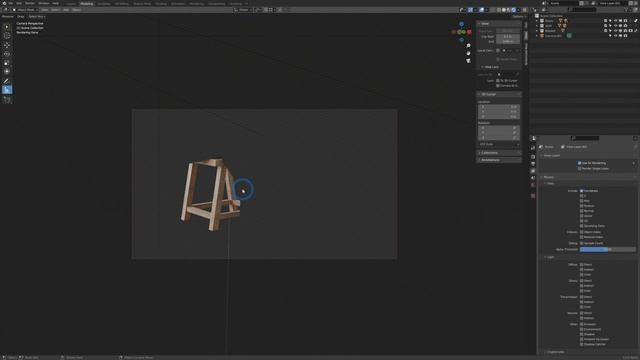Collapse the Passes panel
This screenshot has height=360, width=640.
click(549, 177)
